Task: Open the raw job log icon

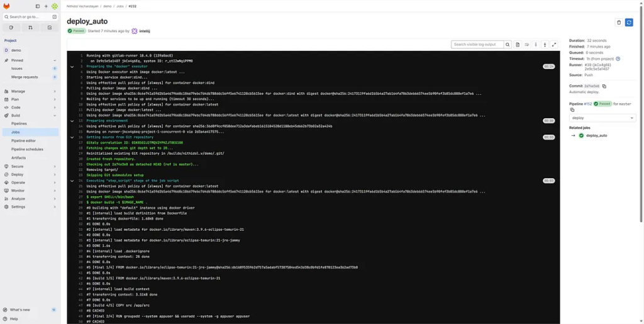Action: pyautogui.click(x=518, y=45)
